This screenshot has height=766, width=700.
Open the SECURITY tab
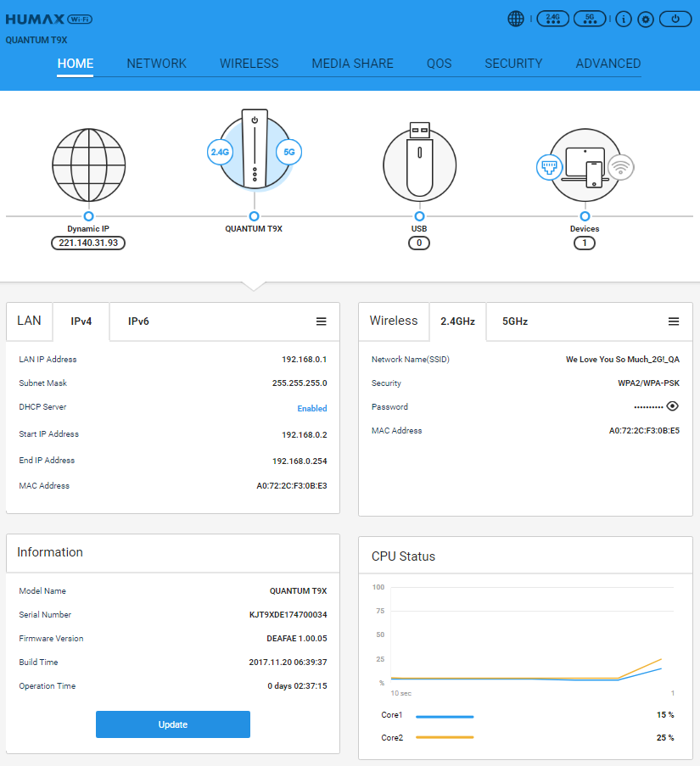[513, 64]
